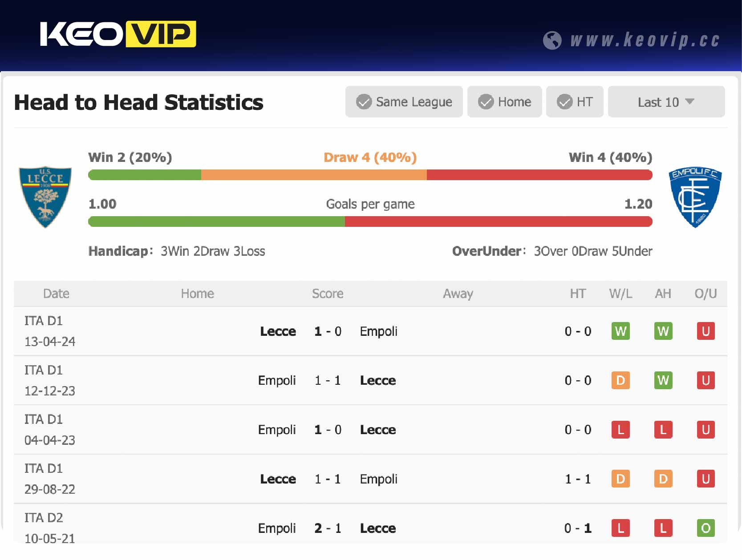
Task: Toggle the Home filter checkbox
Action: point(486,102)
